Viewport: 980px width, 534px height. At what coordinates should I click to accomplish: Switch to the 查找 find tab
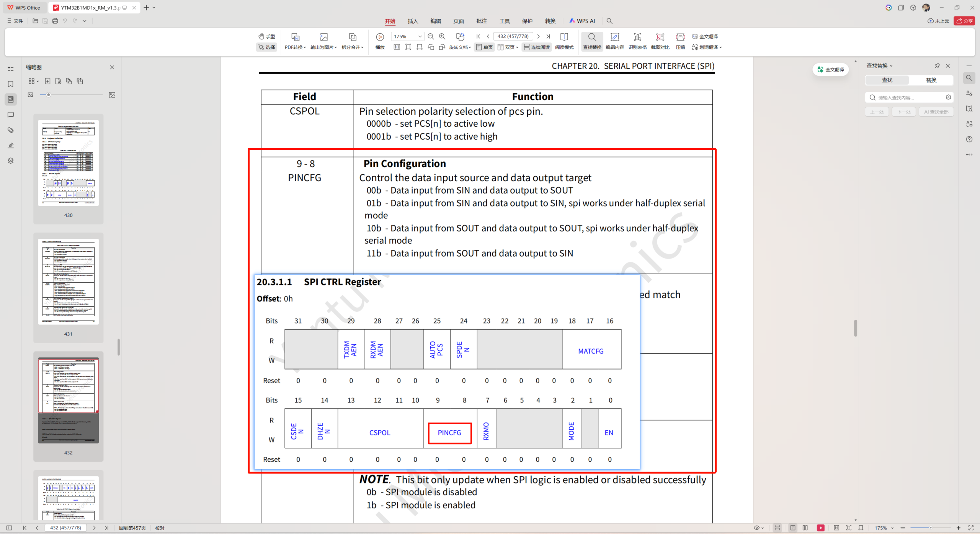887,80
